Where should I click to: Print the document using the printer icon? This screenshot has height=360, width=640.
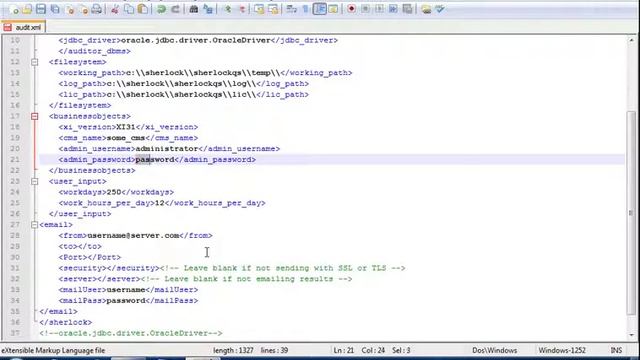pyautogui.click(x=97, y=9)
